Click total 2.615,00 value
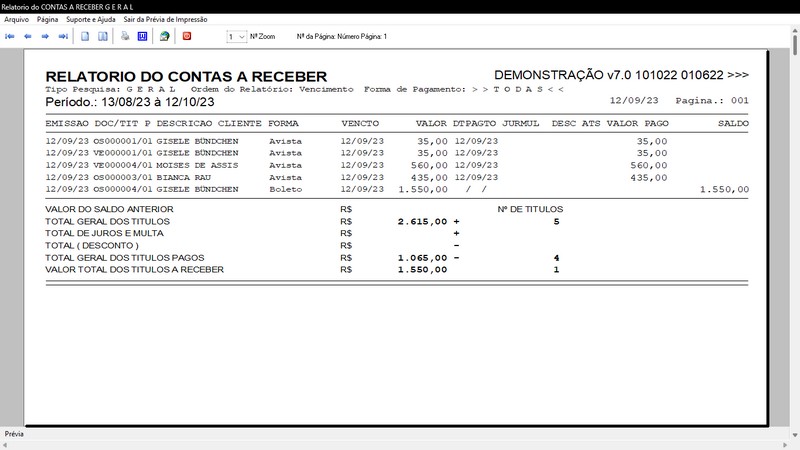Image resolution: width=800 pixels, height=450 pixels. 422,221
